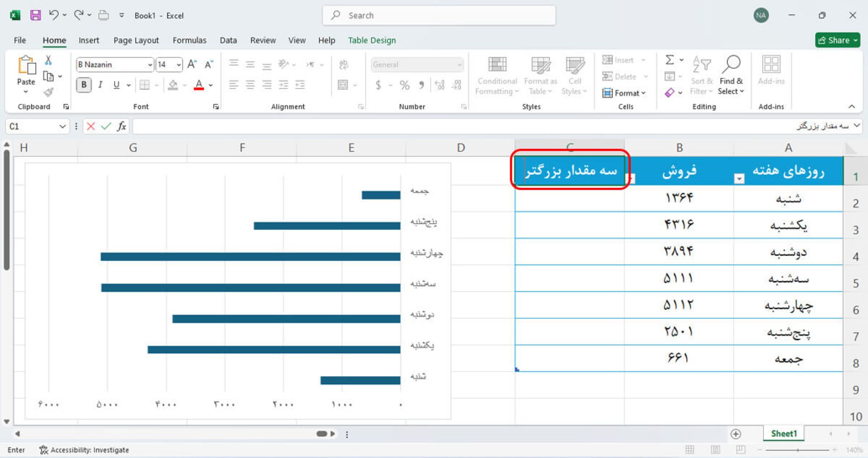Screen dimensions: 868x458
Task: Apply percent style
Action: click(x=405, y=85)
